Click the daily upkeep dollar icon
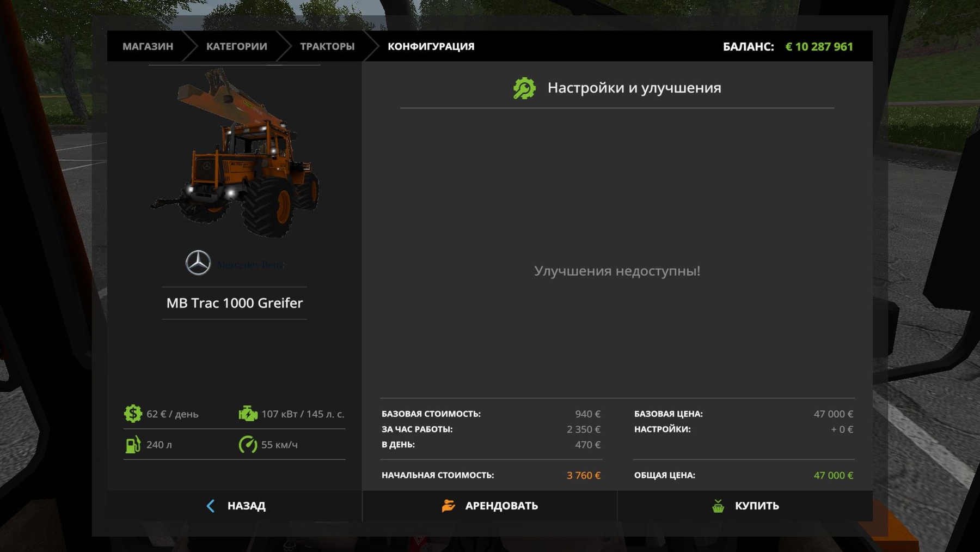 (x=133, y=414)
